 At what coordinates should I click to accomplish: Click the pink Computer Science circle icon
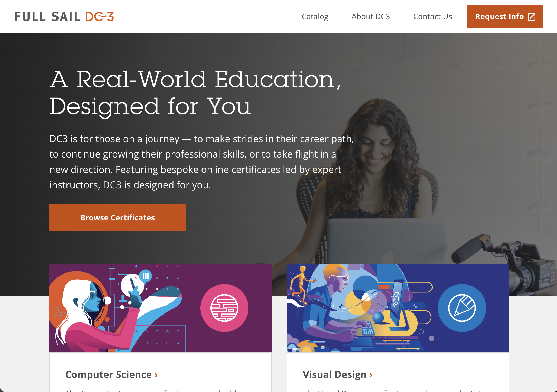(224, 308)
